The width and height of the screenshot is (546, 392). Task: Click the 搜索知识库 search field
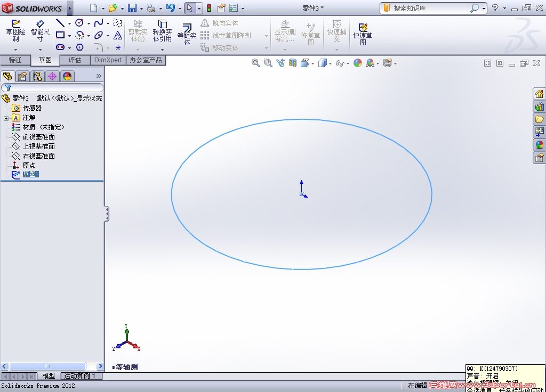coord(430,8)
